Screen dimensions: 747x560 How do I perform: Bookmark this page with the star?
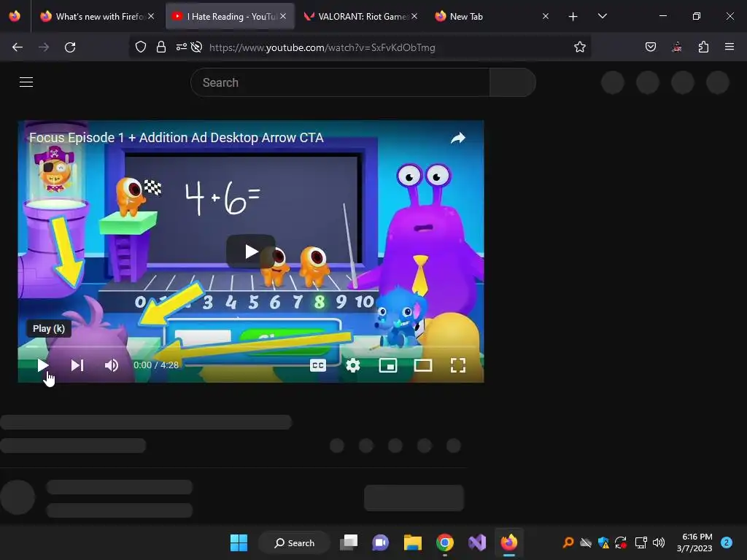pyautogui.click(x=580, y=47)
